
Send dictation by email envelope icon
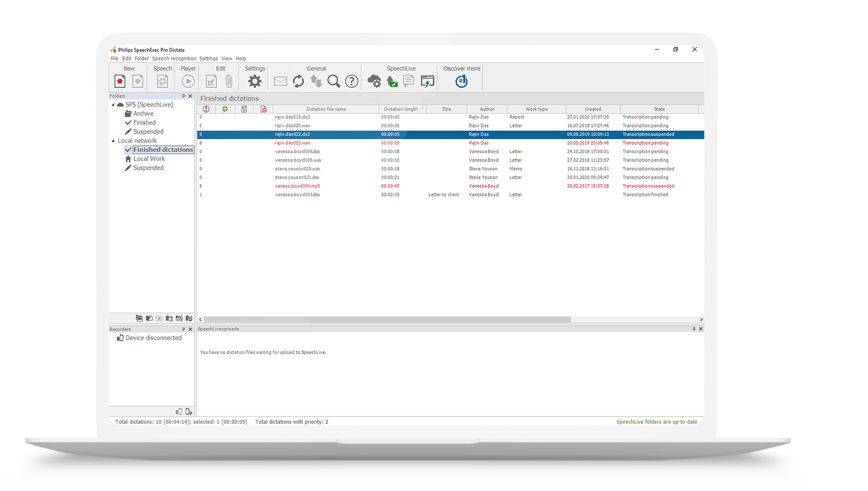pos(280,81)
